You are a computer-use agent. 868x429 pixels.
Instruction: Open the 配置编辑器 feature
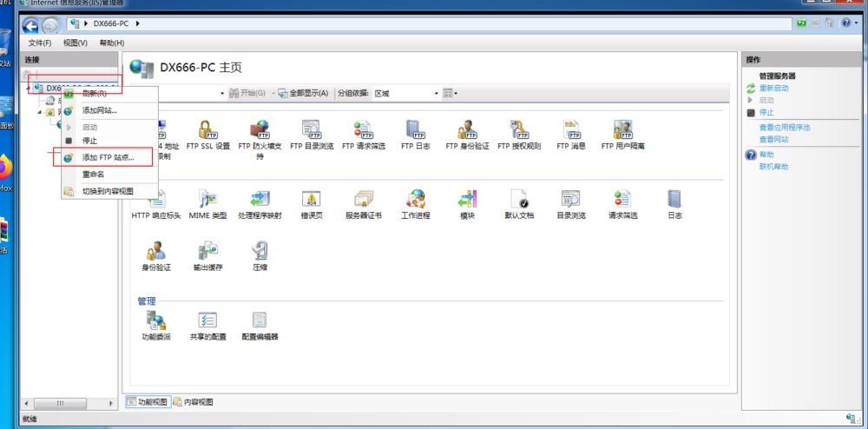260,326
